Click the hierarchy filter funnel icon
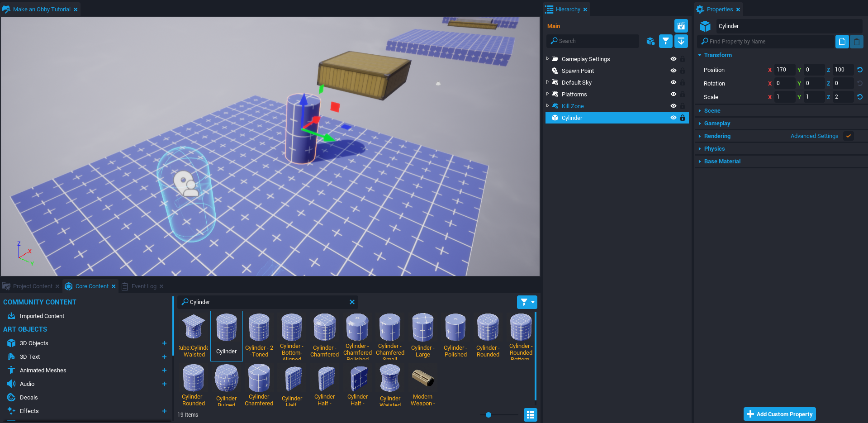 665,41
